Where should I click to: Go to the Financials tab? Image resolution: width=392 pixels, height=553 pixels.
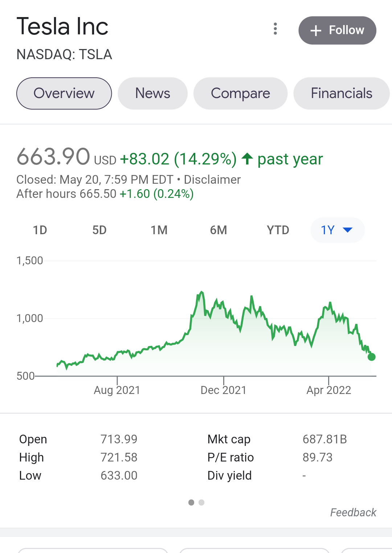click(342, 93)
